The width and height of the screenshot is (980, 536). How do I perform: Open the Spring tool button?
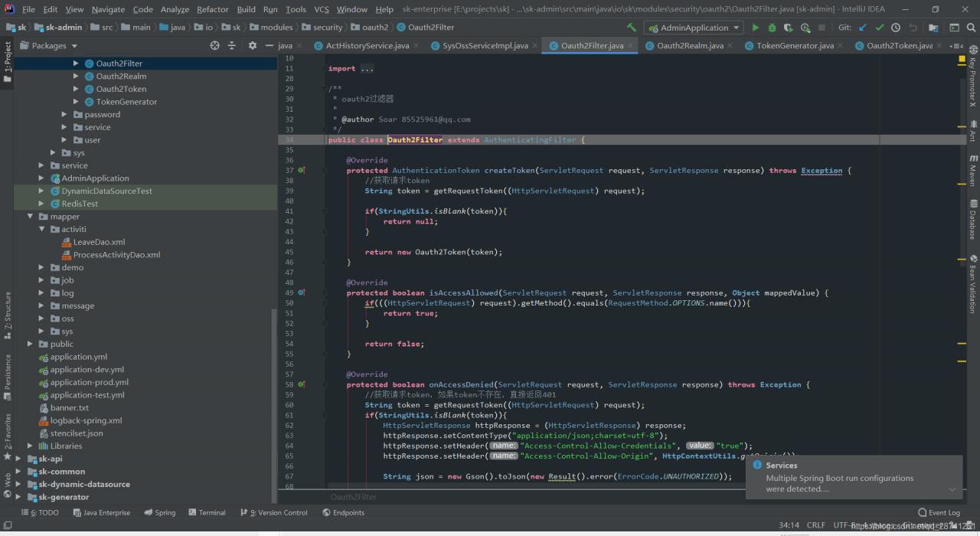pyautogui.click(x=159, y=512)
